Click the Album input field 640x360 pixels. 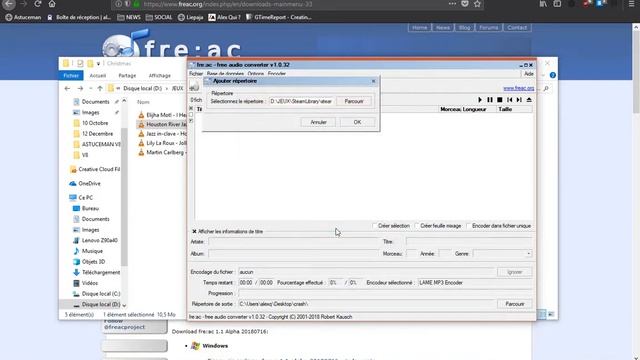point(293,253)
